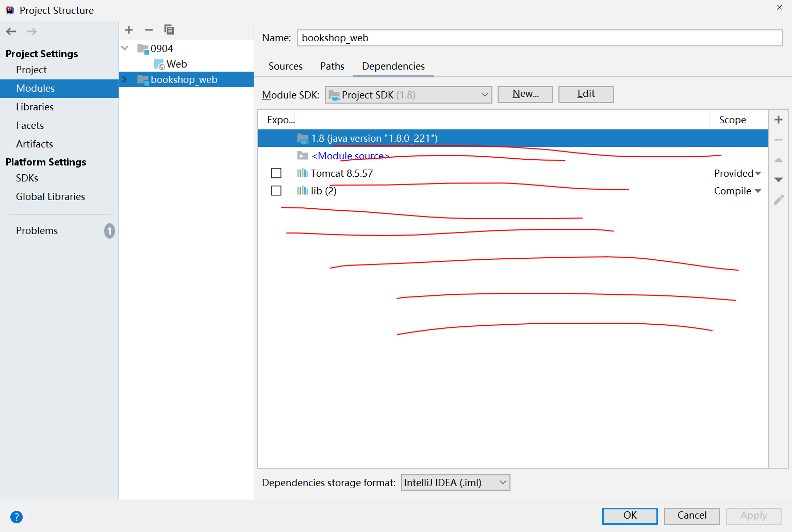Go back with the left arrow icon
The image size is (792, 532).
point(11,31)
